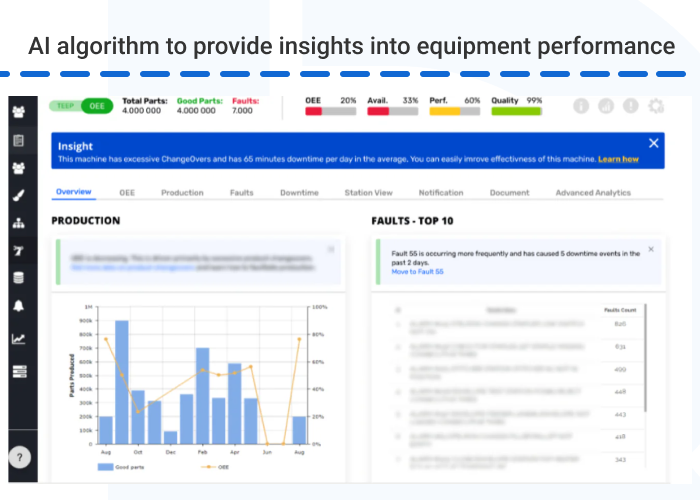Click the info circle icon in header
Screen dimensions: 700x500
581,106
